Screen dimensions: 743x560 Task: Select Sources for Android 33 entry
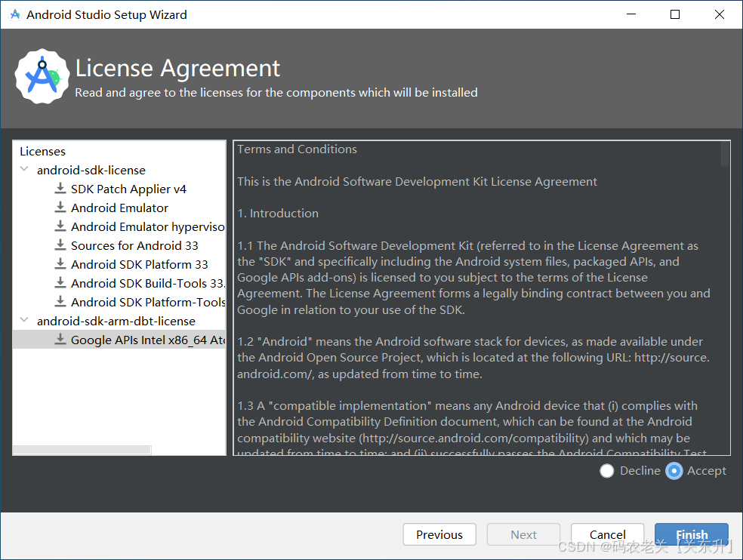(134, 245)
